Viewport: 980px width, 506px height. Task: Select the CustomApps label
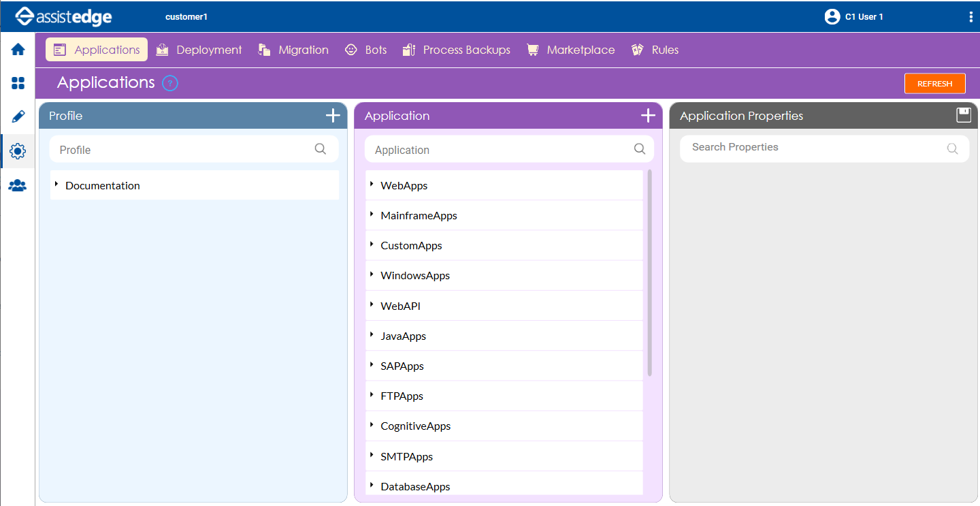point(412,245)
